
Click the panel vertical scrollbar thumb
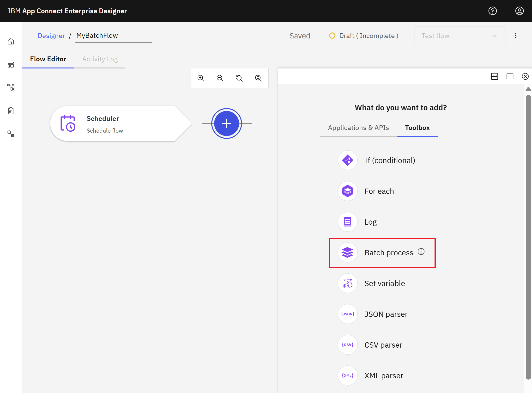point(528,237)
